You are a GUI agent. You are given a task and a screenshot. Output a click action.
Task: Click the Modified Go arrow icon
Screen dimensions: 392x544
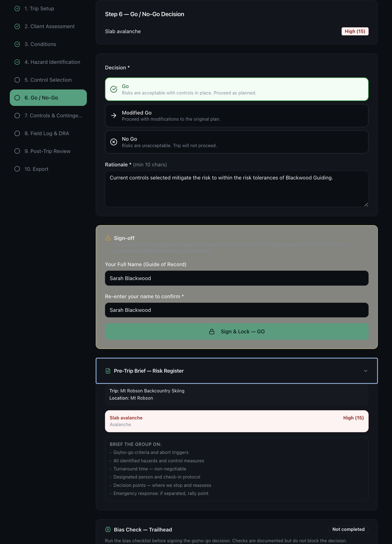[x=114, y=116]
